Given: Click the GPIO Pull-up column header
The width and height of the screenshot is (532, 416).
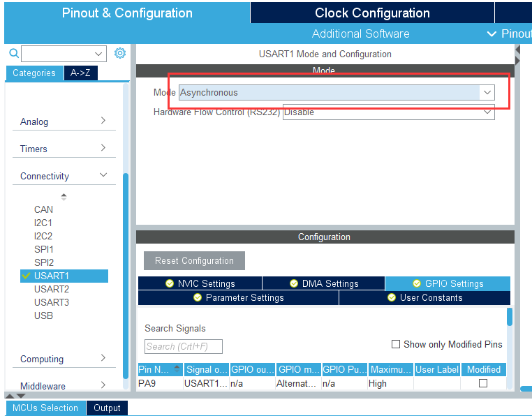Looking at the screenshot, I should 345,369.
